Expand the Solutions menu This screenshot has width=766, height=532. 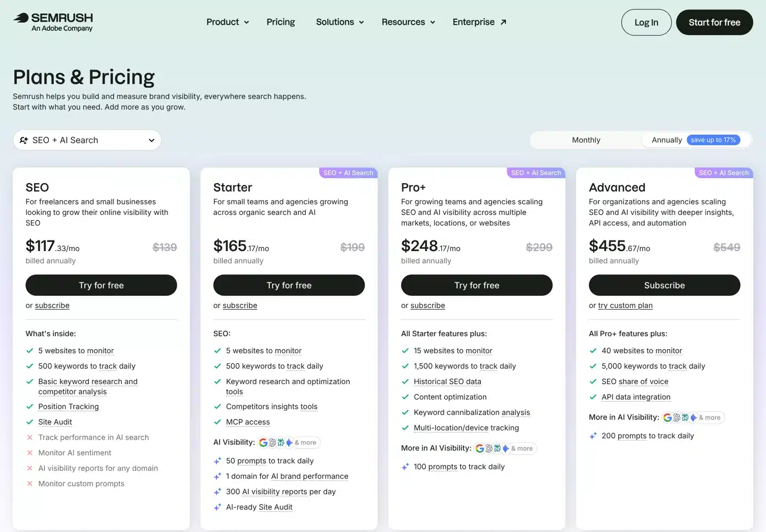click(340, 22)
